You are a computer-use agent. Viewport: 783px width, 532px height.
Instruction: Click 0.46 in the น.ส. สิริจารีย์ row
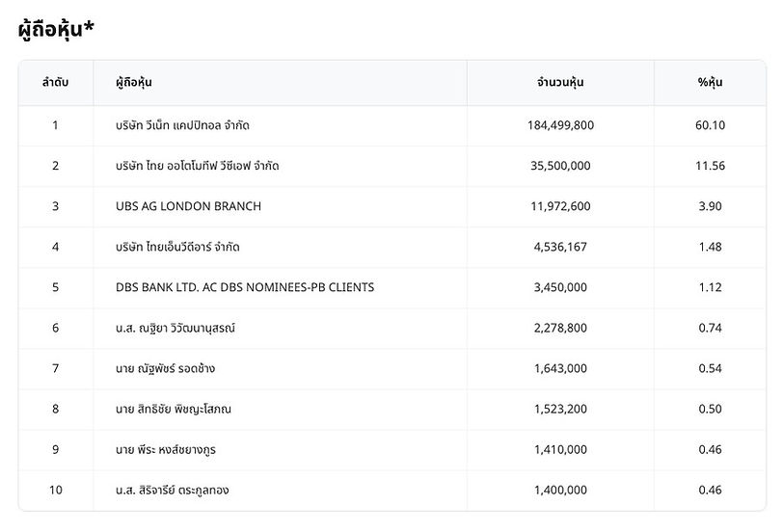tap(710, 491)
